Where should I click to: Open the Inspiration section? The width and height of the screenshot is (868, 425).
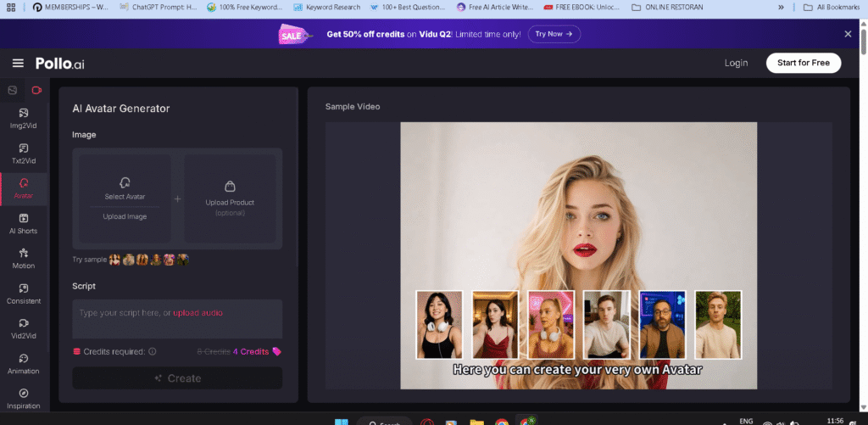pyautogui.click(x=23, y=398)
